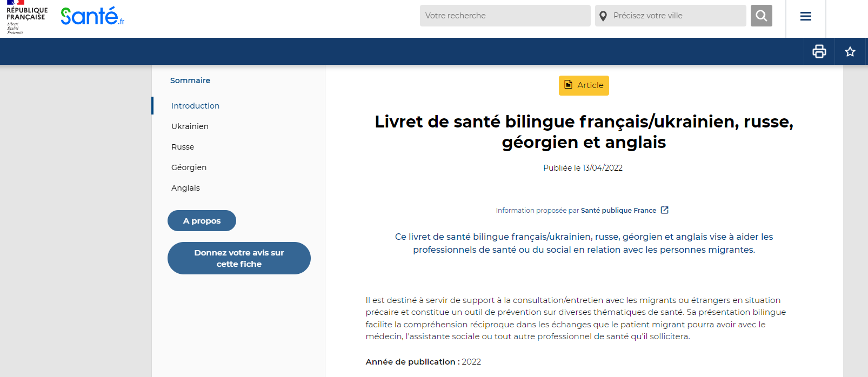868x377 pixels.
Task: Click 'Année de publication : 2022' text
Action: [x=423, y=362]
